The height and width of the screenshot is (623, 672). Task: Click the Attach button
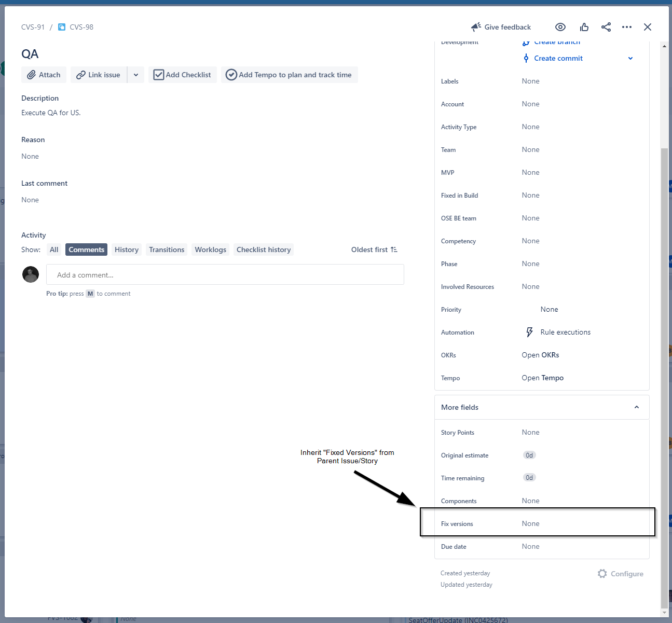[44, 75]
